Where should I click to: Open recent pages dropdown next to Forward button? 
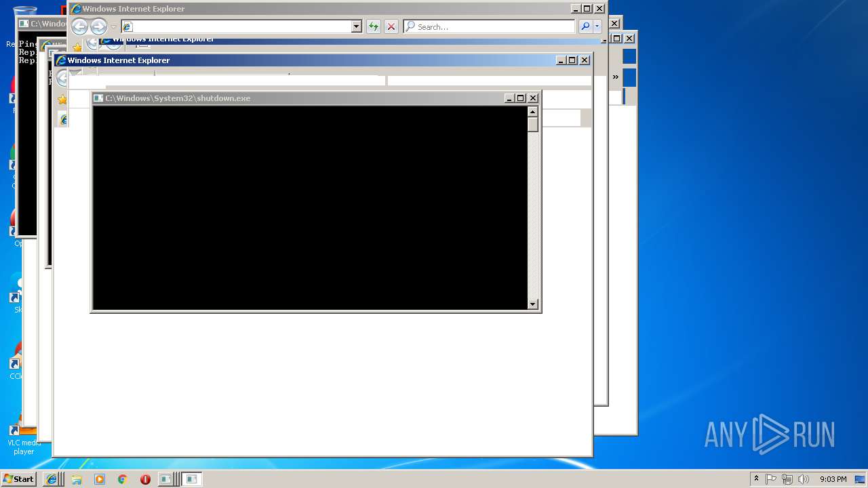[x=113, y=27]
